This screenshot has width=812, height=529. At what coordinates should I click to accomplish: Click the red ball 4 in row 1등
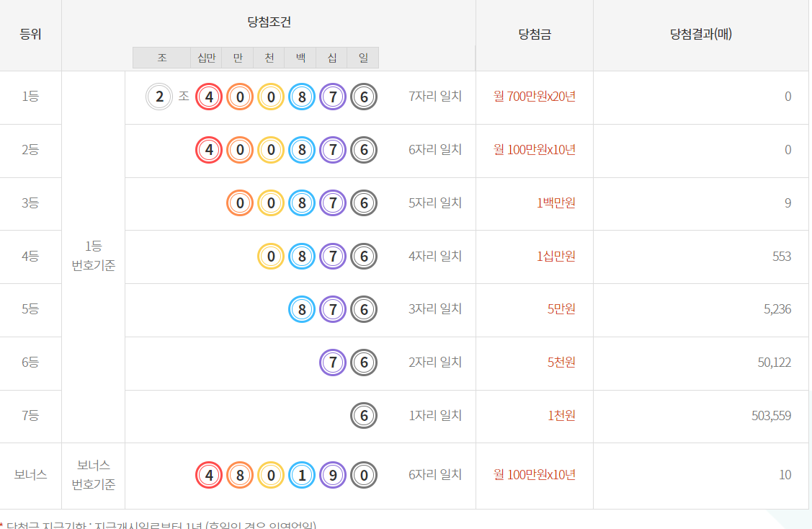coord(208,97)
